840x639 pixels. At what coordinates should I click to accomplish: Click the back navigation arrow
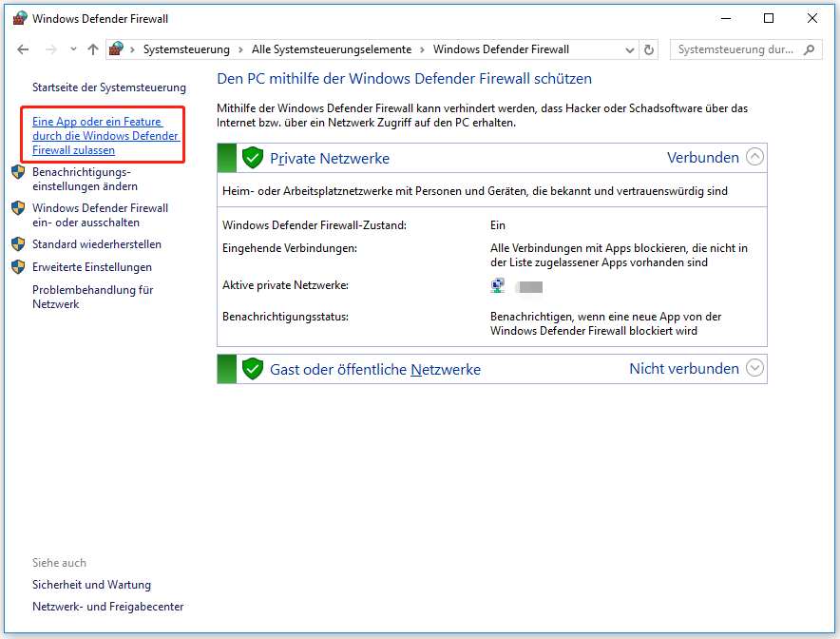23,49
